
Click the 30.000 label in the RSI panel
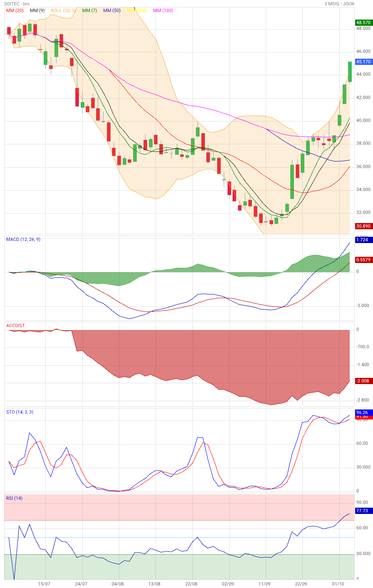pos(363,554)
